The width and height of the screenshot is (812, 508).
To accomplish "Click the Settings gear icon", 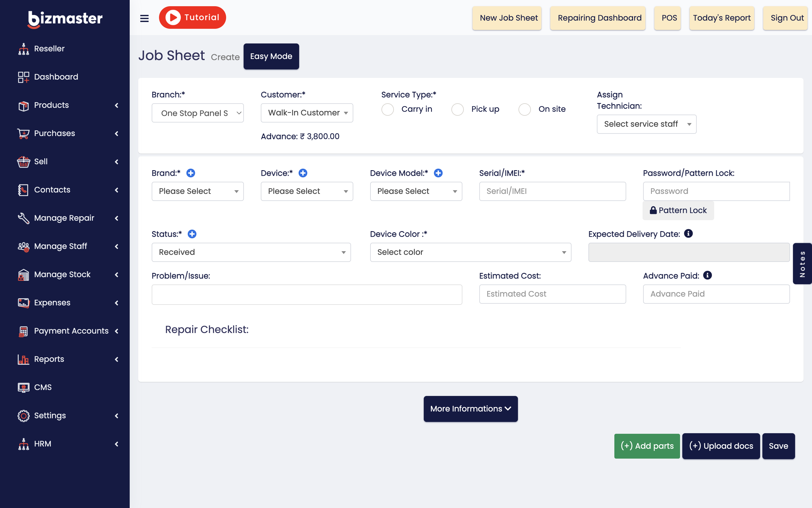I will pyautogui.click(x=23, y=416).
